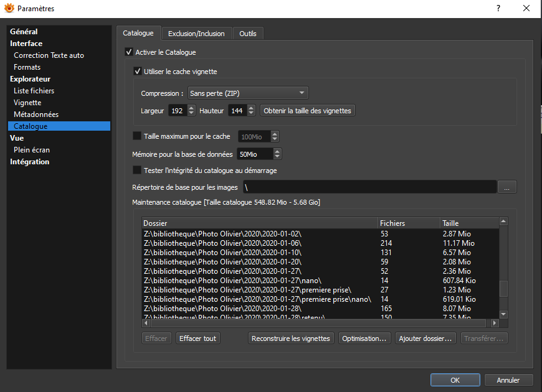Select Métadonnées in the left settings tree
Viewport: 542px width, 392px height.
point(36,114)
